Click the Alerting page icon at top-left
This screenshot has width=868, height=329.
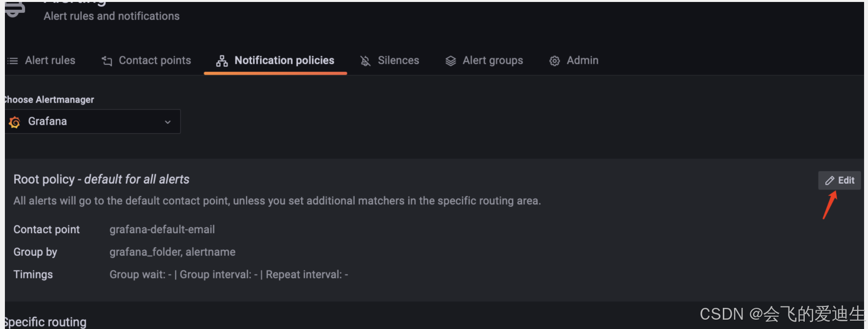point(15,9)
